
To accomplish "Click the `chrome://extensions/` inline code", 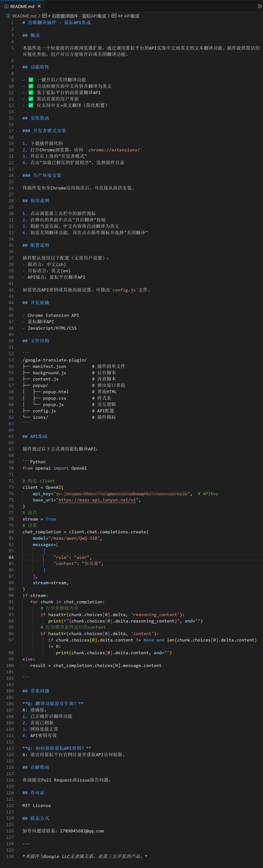I will pos(114,150).
